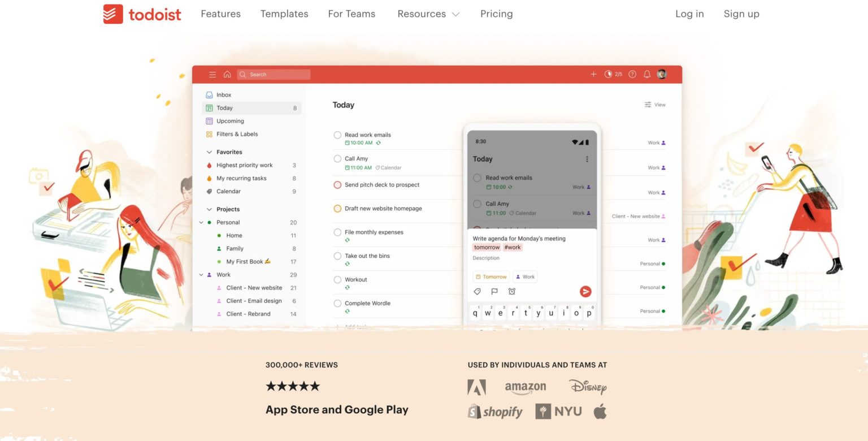Open the Templates page from the navbar
Viewport: 868px width, 441px height.
pyautogui.click(x=284, y=14)
